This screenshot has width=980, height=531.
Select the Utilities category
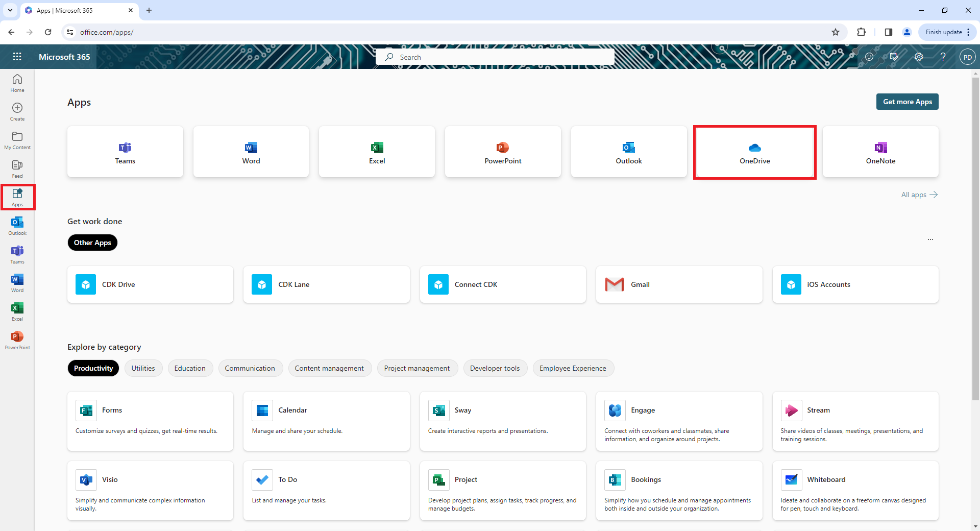click(143, 368)
